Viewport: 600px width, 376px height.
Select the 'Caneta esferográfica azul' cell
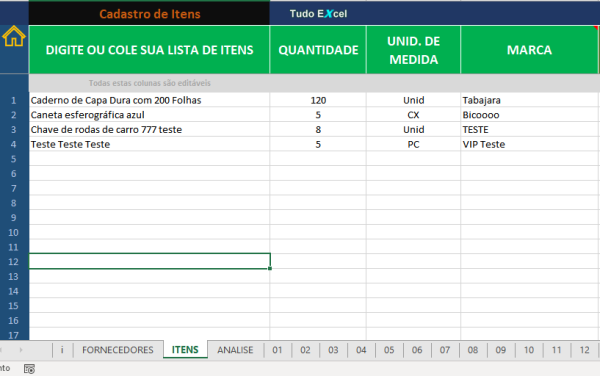pyautogui.click(x=149, y=115)
